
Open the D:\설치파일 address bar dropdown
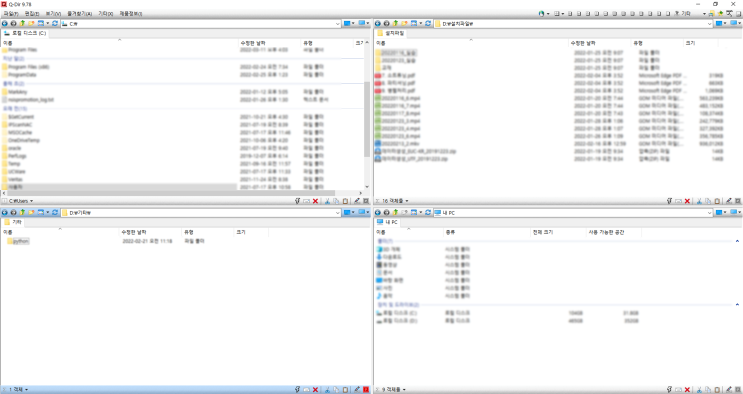[x=710, y=23]
